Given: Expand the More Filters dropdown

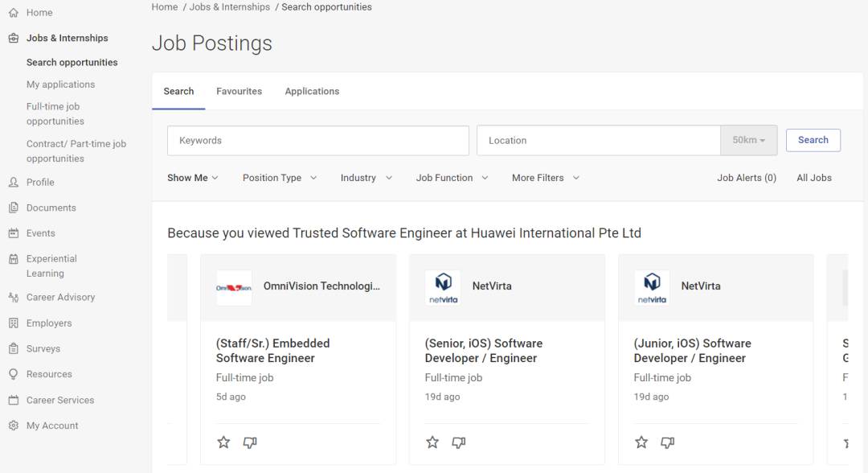Looking at the screenshot, I should 545,178.
